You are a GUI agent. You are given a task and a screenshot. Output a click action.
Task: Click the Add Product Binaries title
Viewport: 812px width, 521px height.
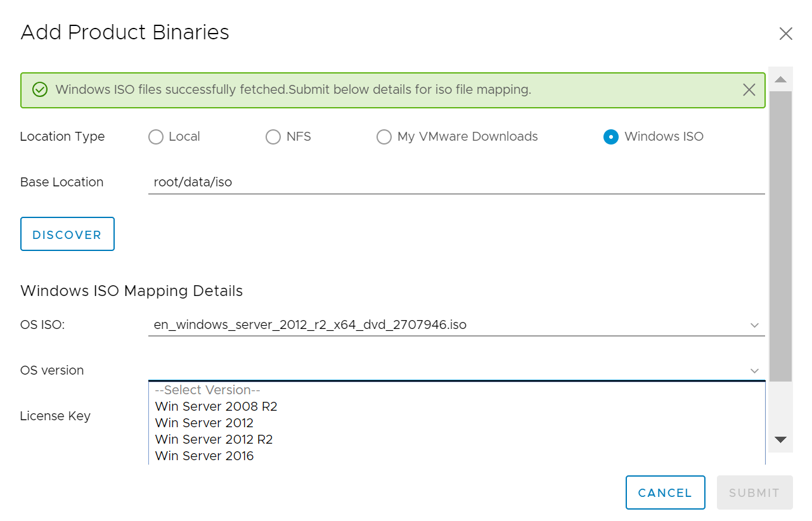[x=125, y=32]
